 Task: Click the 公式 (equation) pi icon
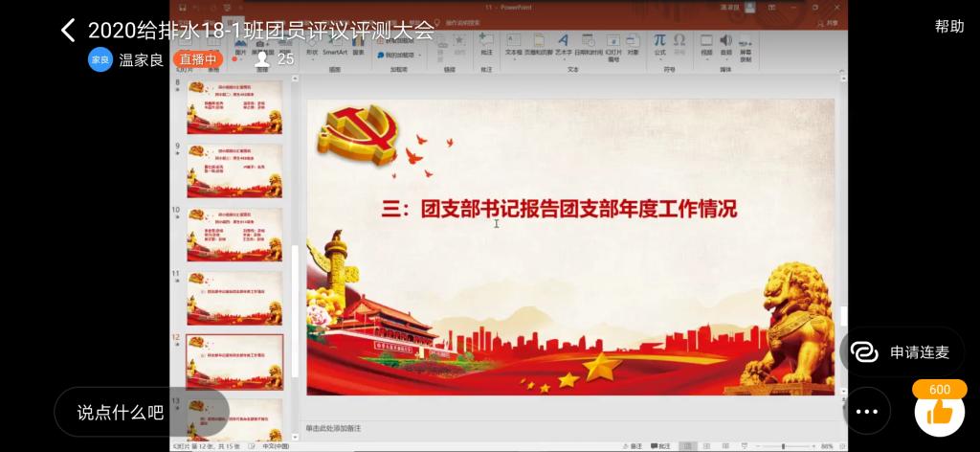pyautogui.click(x=659, y=45)
